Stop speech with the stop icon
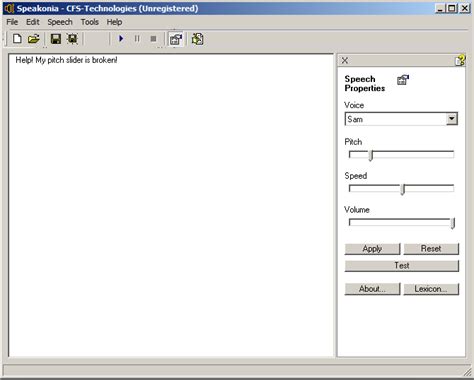This screenshot has width=474, height=380. point(153,39)
